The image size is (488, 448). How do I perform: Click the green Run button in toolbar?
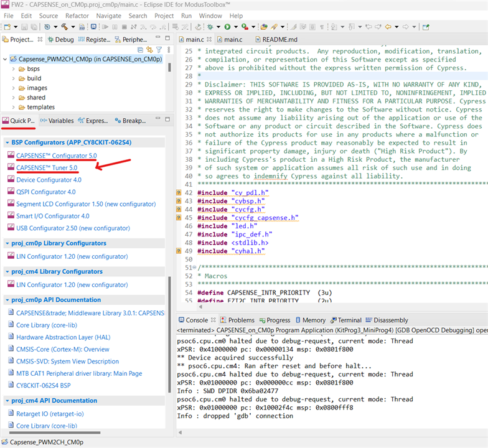point(228,27)
